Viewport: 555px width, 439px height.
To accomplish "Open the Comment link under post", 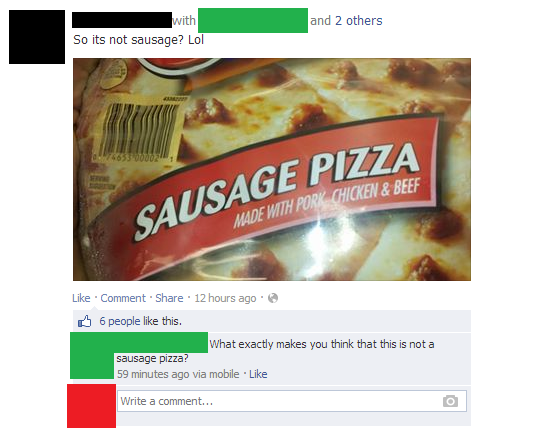I will point(123,298).
